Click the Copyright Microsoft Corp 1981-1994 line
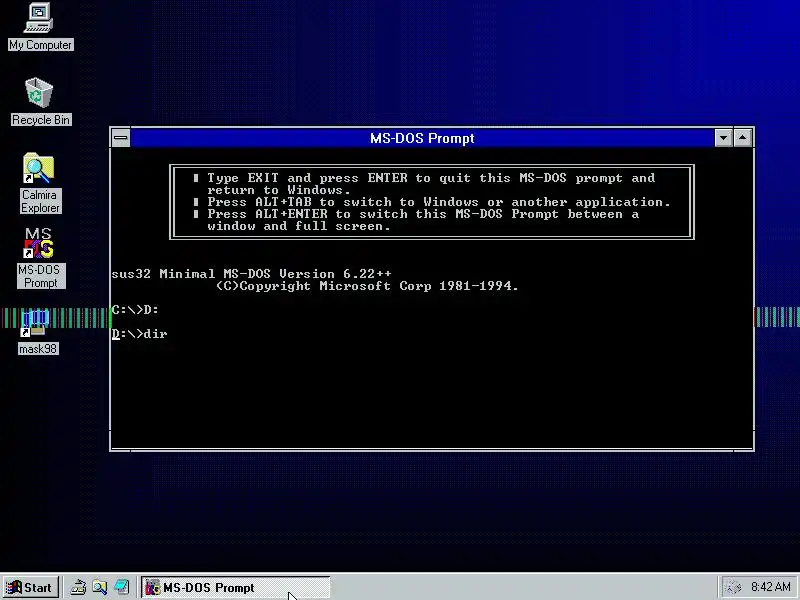 click(367, 286)
